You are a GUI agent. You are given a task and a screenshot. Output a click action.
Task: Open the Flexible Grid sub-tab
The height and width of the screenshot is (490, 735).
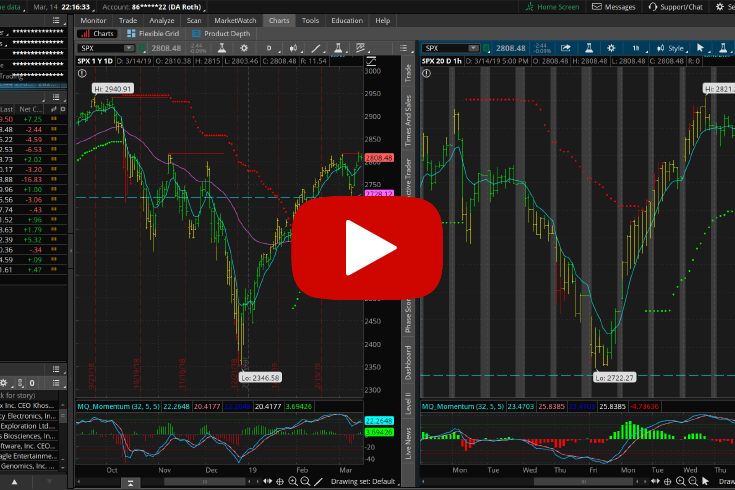click(x=153, y=34)
